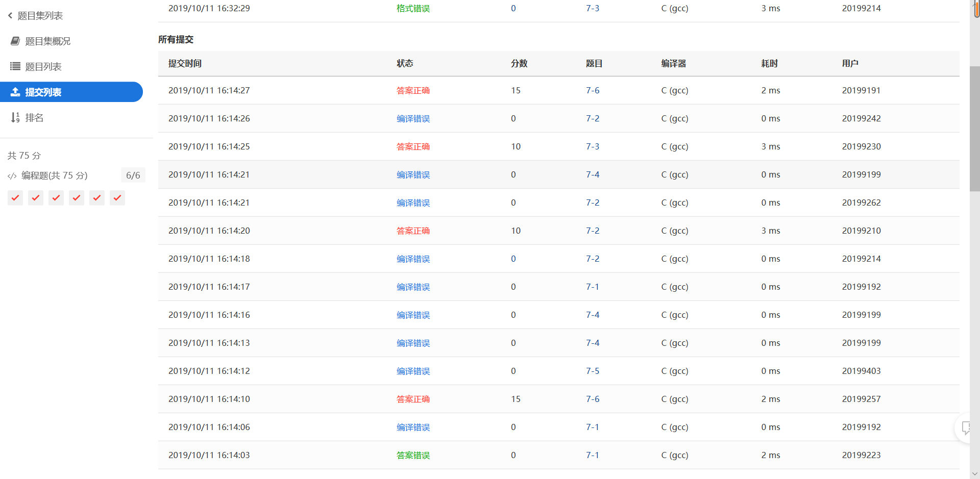
Task: Click the scrollbar down arrow
Action: tap(974, 474)
